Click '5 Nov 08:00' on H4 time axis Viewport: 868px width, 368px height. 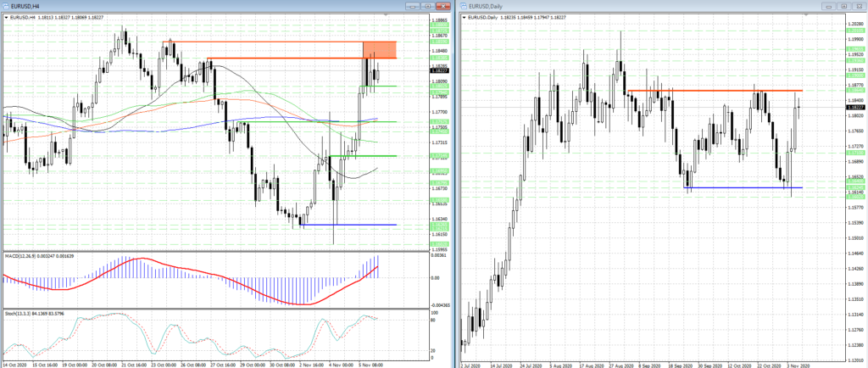click(x=373, y=365)
